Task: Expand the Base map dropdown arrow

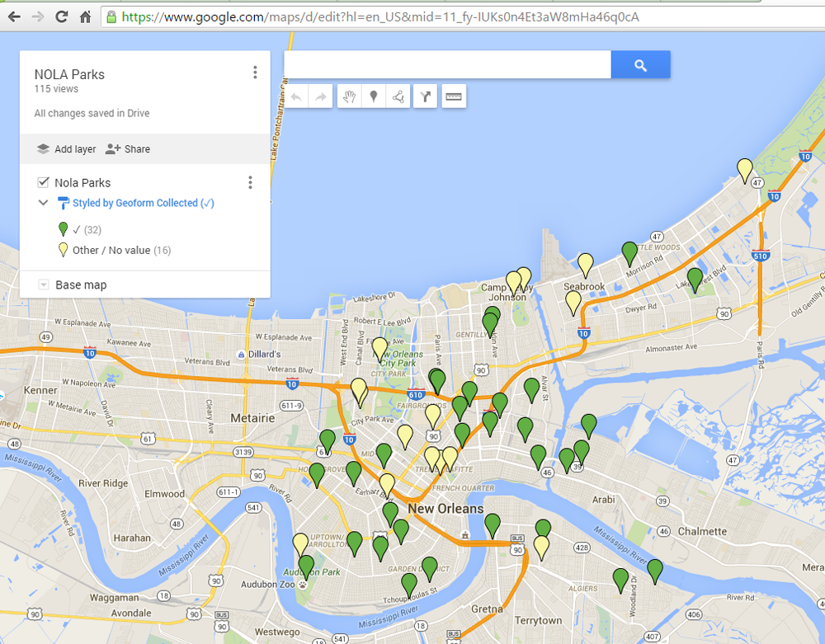Action: pyautogui.click(x=43, y=284)
